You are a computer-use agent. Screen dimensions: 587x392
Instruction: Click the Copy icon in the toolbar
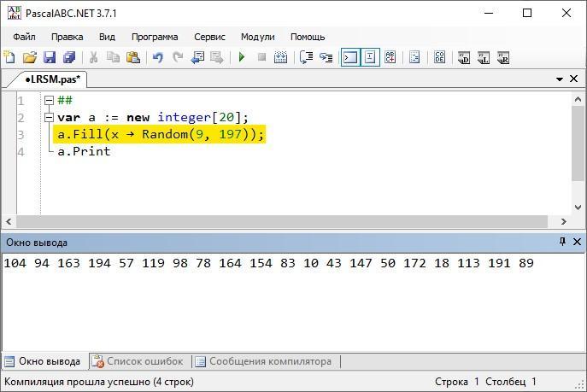(x=113, y=57)
